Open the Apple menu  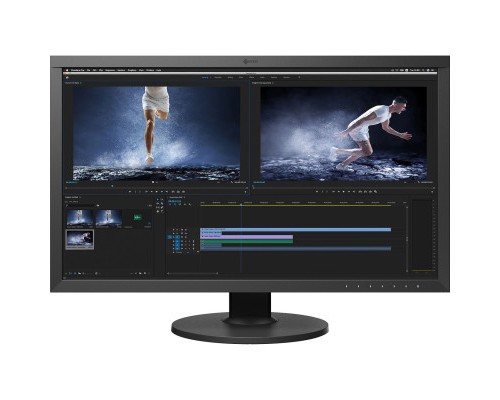(x=67, y=70)
